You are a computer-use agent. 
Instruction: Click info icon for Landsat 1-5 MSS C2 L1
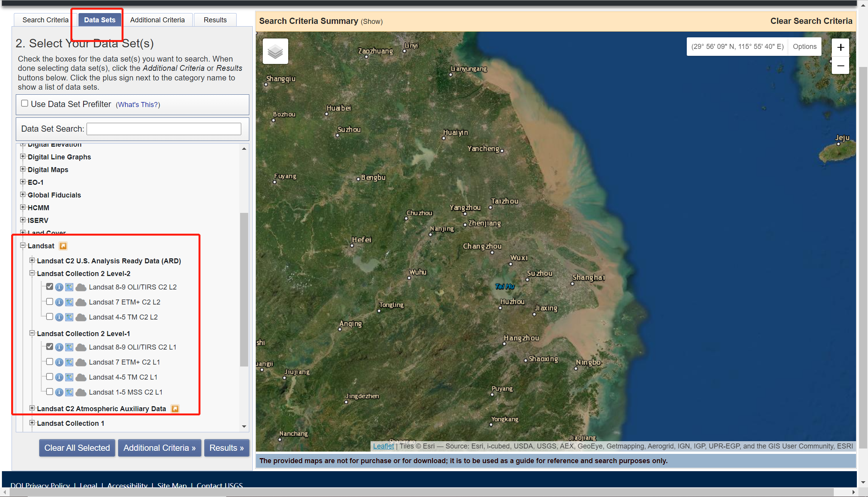[x=59, y=392]
